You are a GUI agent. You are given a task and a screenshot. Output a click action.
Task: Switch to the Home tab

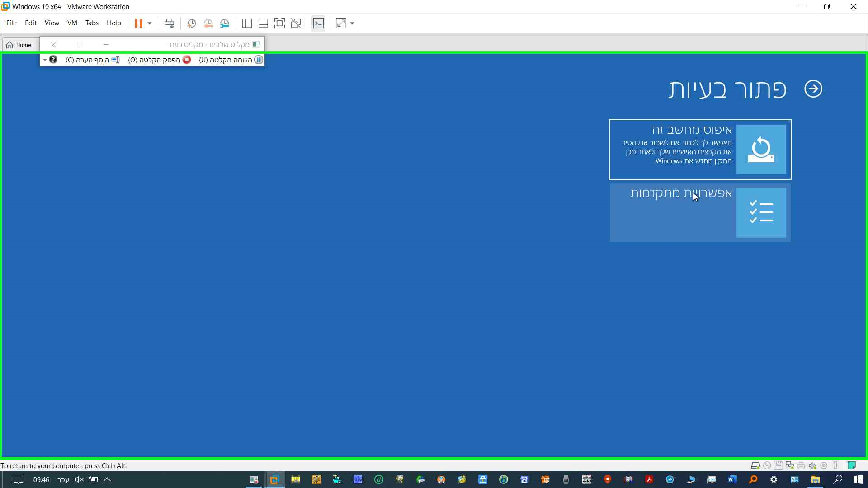[19, 45]
